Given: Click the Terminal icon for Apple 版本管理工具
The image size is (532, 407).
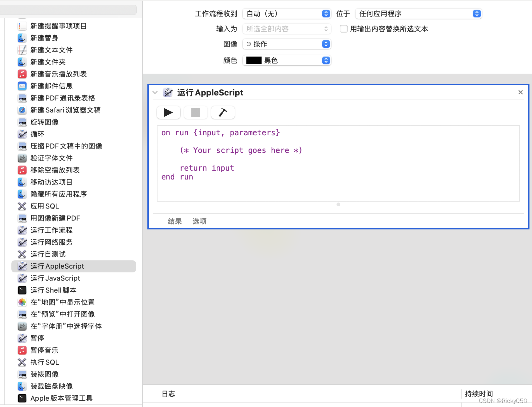Looking at the screenshot, I should coord(22,398).
